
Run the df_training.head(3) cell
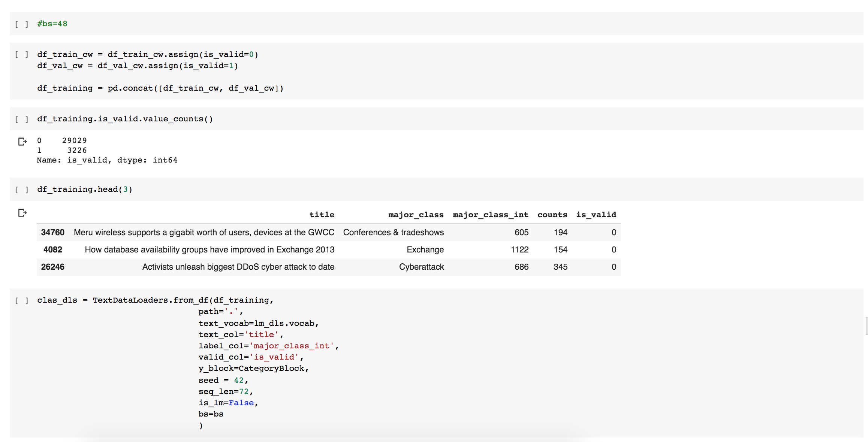tap(22, 190)
